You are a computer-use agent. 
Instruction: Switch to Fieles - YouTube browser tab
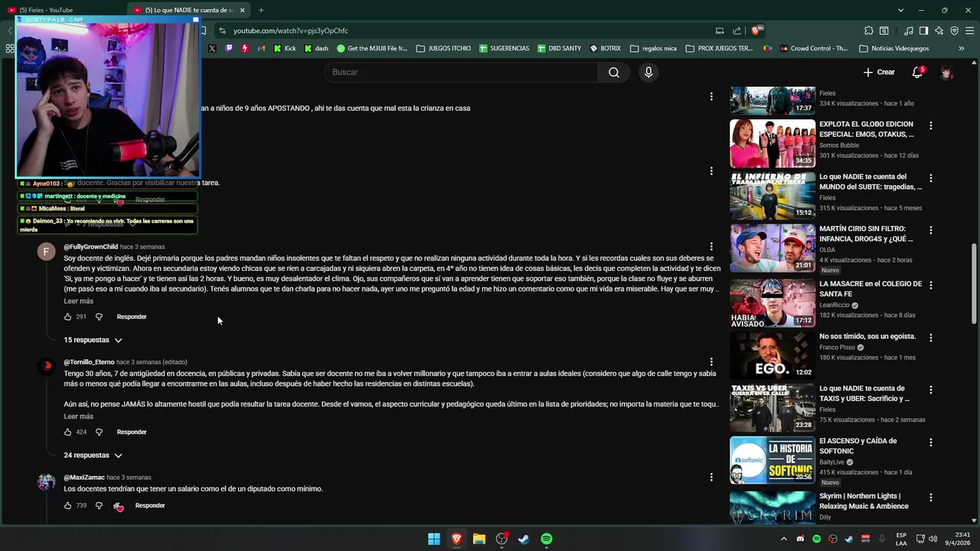pos(63,10)
